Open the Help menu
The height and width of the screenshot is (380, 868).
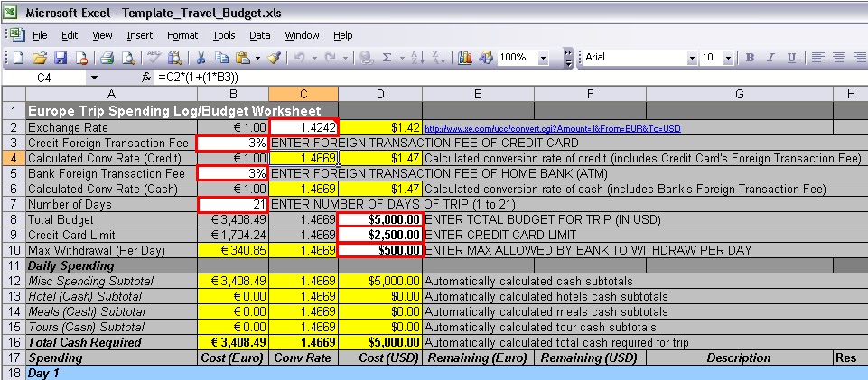click(x=342, y=35)
